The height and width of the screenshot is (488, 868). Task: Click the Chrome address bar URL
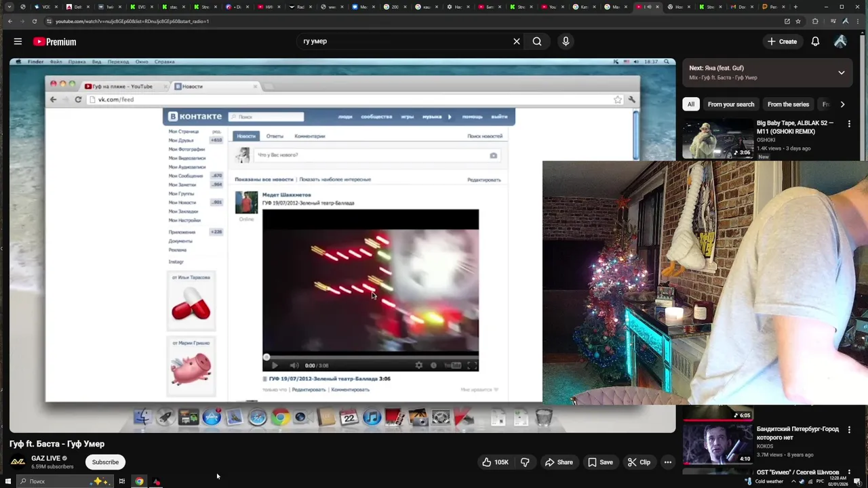132,21
